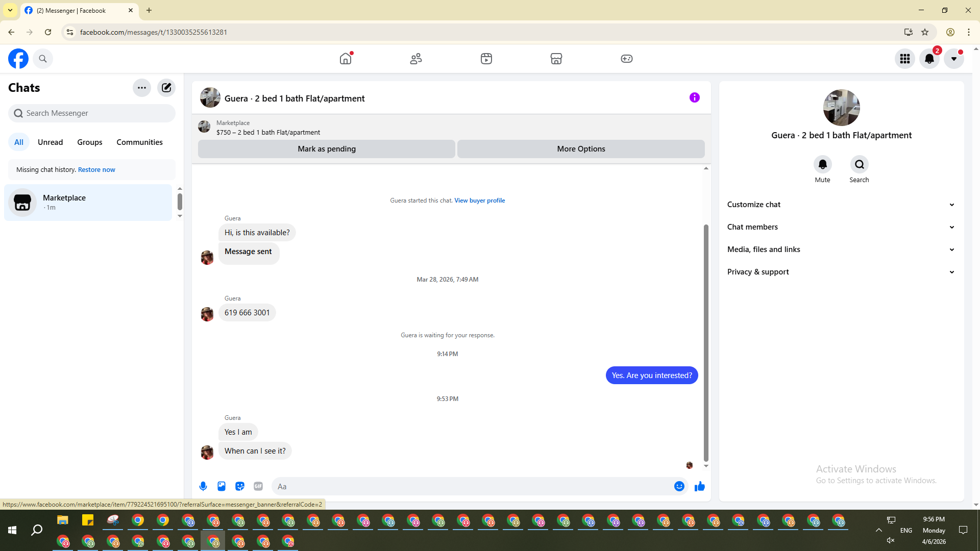Expand the Chat members section
The width and height of the screenshot is (980, 551).
842,227
